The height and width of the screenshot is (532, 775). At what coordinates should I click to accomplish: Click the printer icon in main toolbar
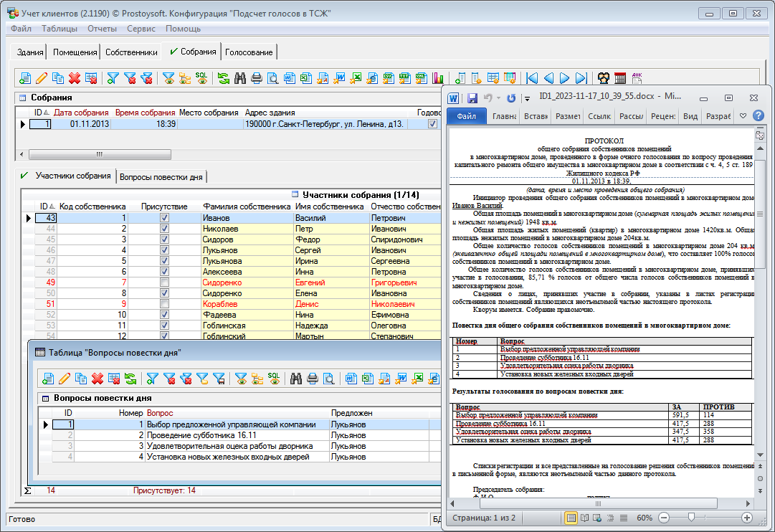click(x=257, y=78)
